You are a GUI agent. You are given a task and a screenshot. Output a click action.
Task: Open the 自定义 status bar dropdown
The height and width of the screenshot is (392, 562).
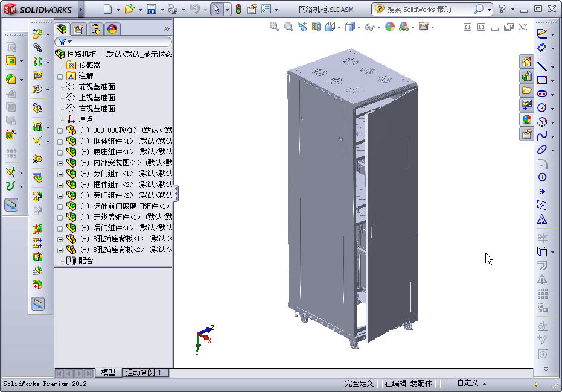471,383
